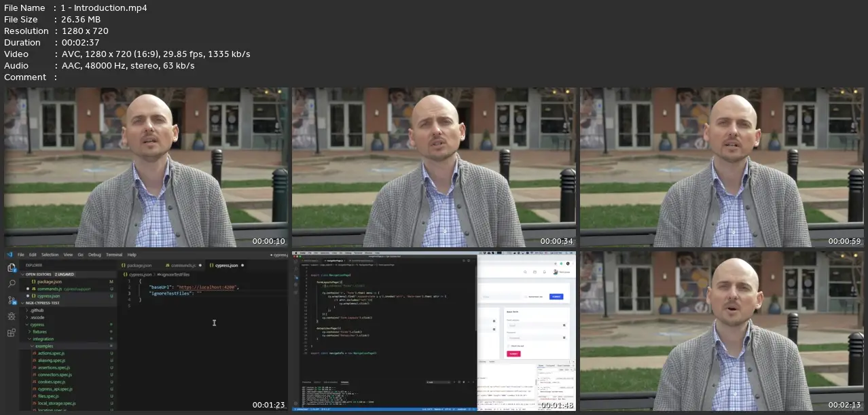Open the video frame stamped 00:00:59

tap(722, 167)
